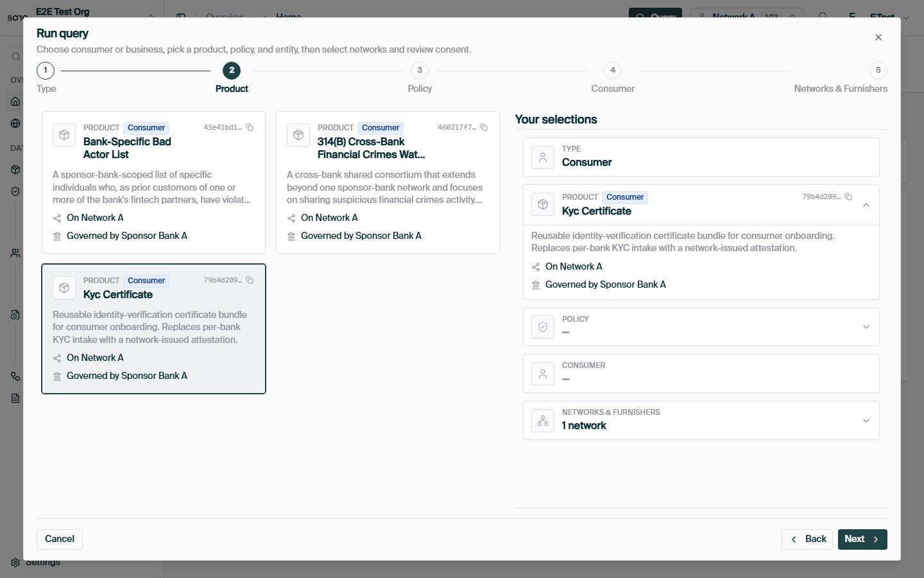
Task: Close the Run query dialog
Action: (x=878, y=37)
